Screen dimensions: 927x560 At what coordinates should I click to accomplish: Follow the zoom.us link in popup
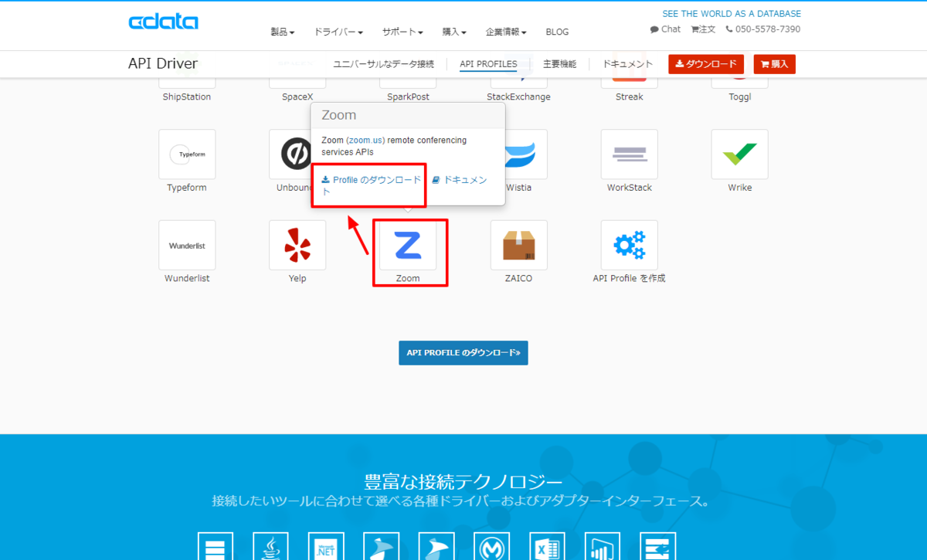(x=365, y=140)
